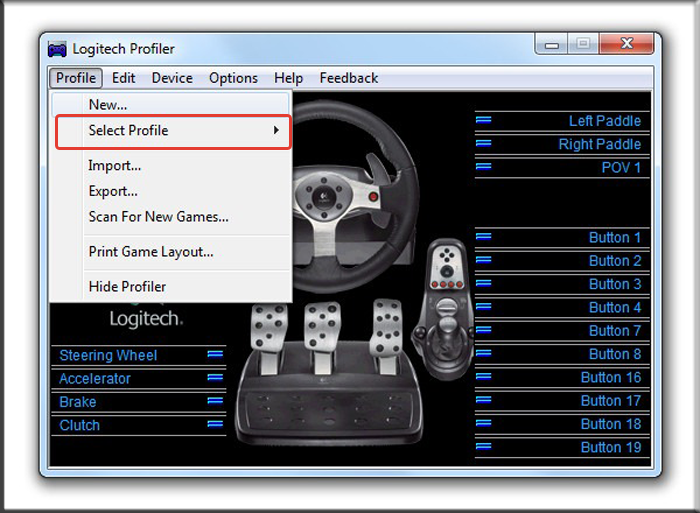Image resolution: width=700 pixels, height=513 pixels.
Task: Click the Button 19 blue indicator icon
Action: [483, 446]
